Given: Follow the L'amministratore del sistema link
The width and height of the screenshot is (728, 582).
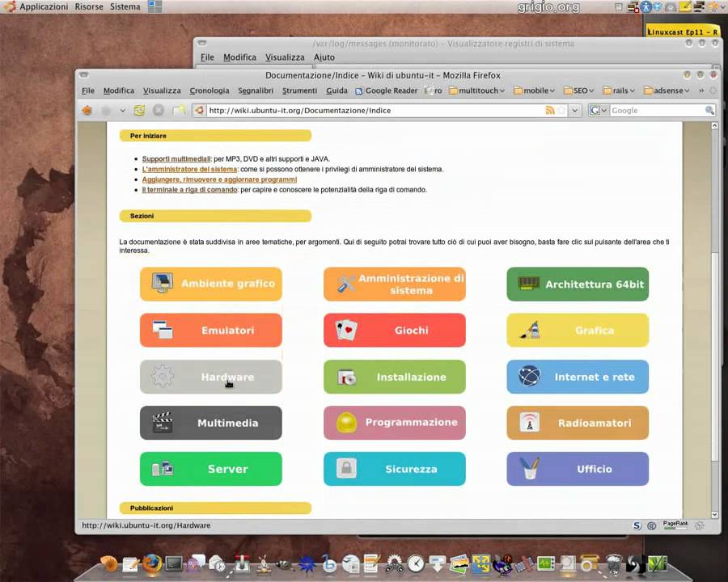Looking at the screenshot, I should 189,169.
